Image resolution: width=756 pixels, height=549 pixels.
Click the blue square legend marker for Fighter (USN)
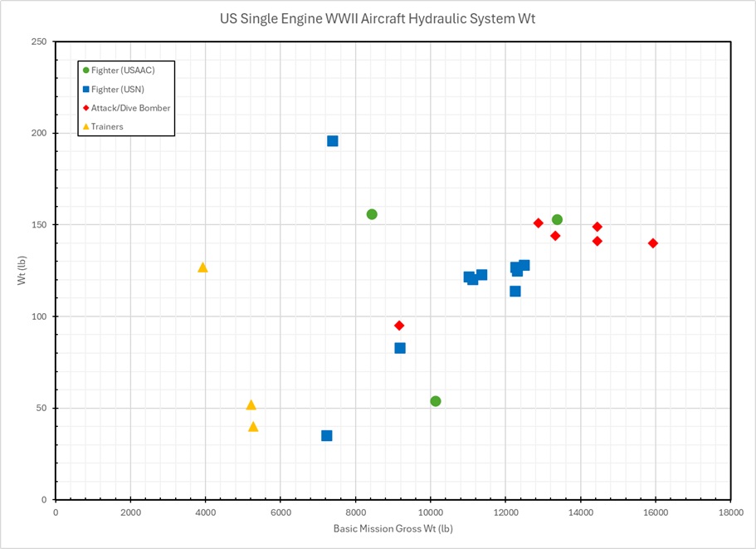pos(85,89)
